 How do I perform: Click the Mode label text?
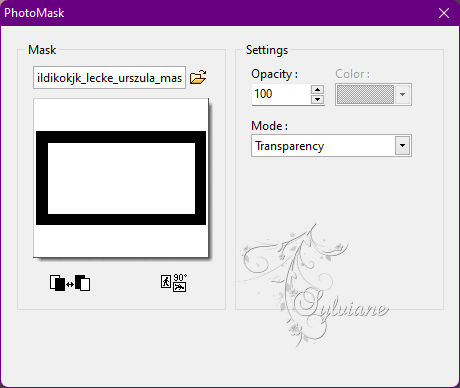(x=269, y=126)
